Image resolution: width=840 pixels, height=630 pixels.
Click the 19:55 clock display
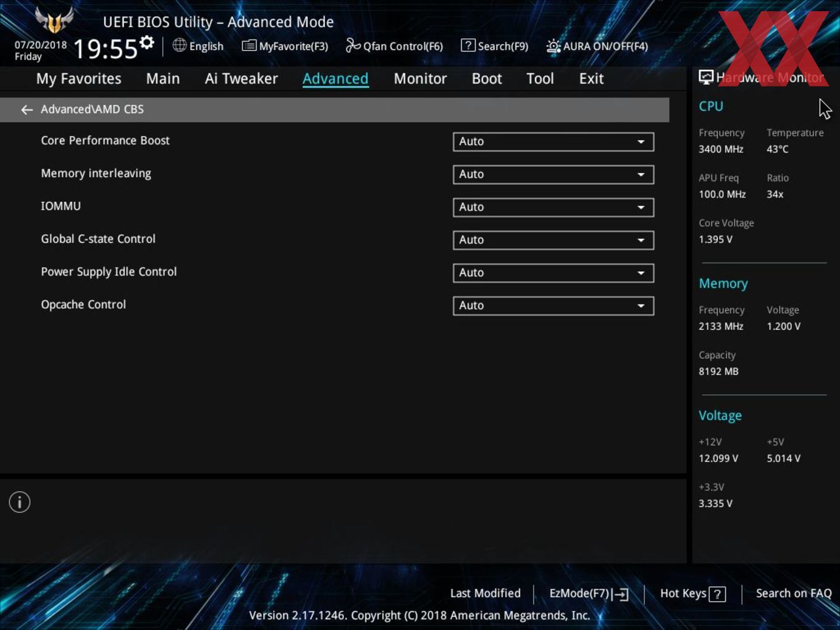click(105, 49)
